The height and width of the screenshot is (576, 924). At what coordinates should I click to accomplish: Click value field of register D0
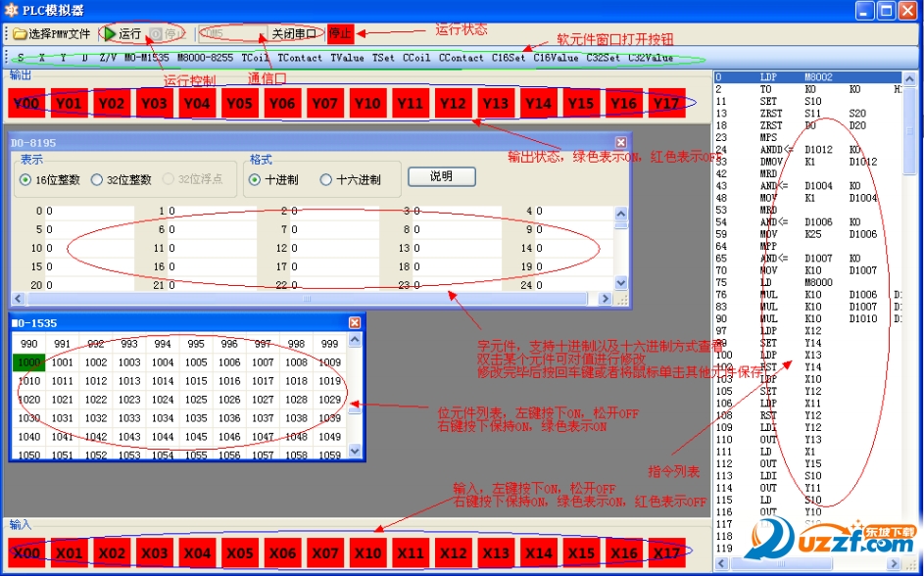[89, 211]
